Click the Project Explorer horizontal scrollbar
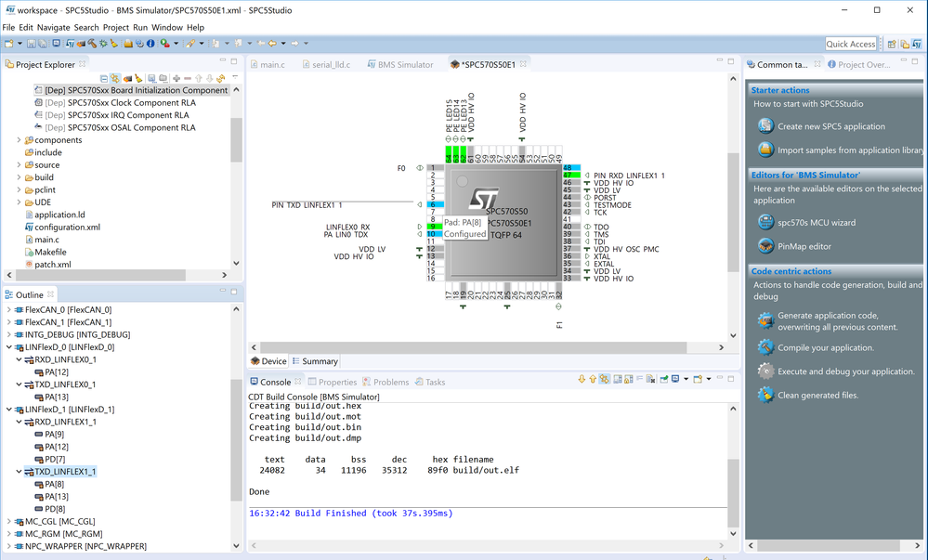 (100, 275)
